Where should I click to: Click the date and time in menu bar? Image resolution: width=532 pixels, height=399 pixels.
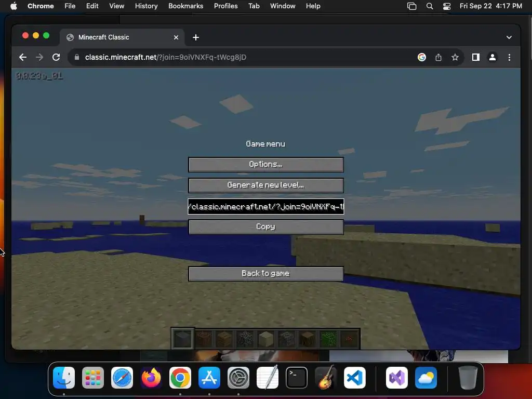pos(490,6)
